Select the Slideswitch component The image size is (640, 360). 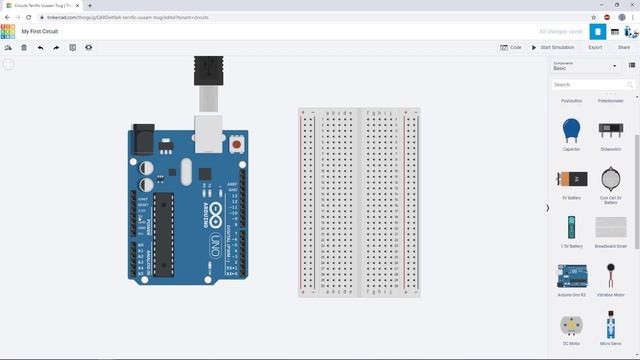point(611,134)
